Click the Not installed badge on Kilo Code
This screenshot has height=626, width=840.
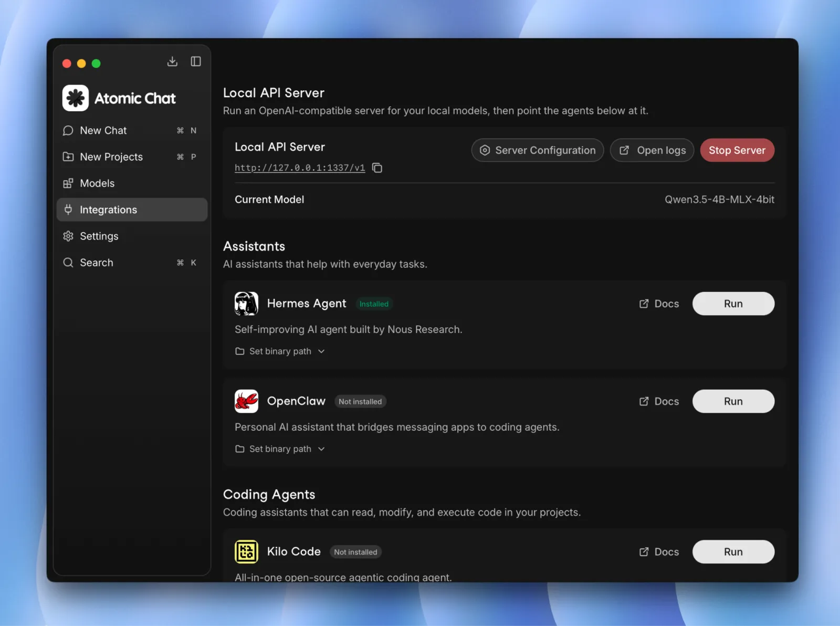click(355, 552)
